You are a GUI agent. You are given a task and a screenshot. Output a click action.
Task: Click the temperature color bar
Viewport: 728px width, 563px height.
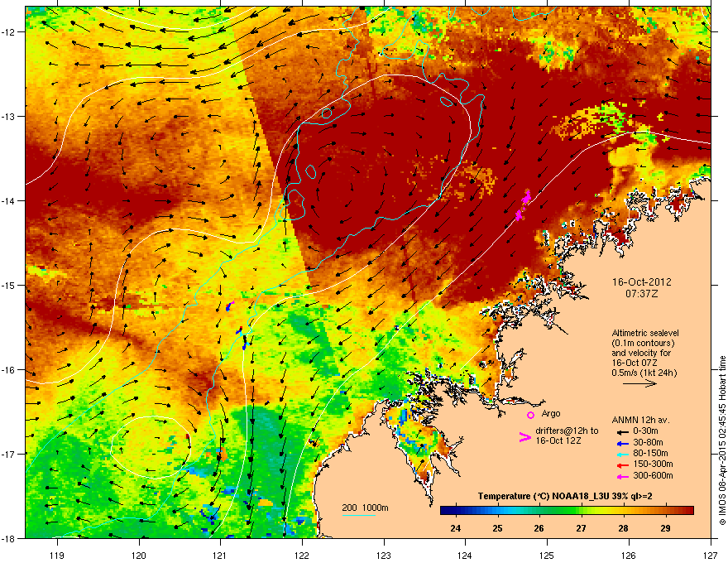[x=567, y=511]
